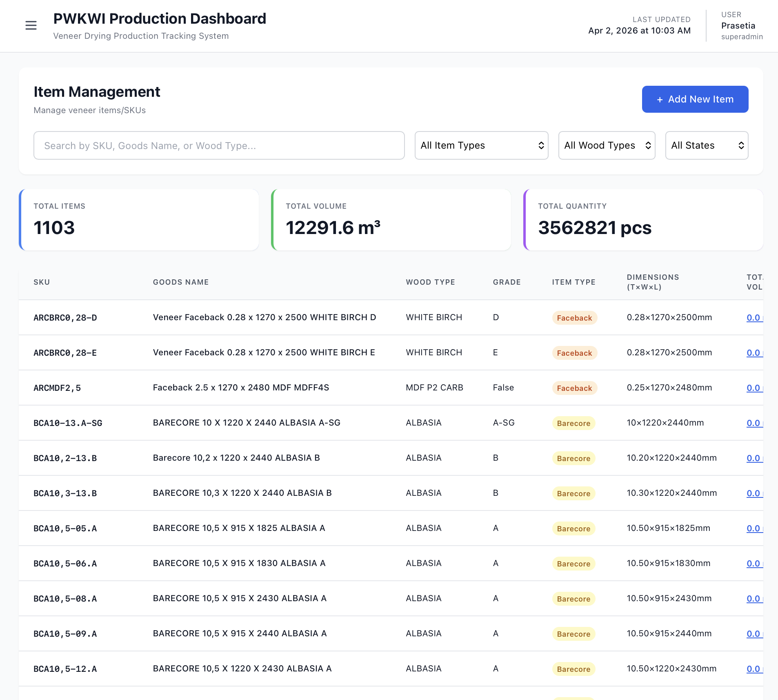The height and width of the screenshot is (700, 778).
Task: Expand the All Wood Types dropdown
Action: click(606, 145)
